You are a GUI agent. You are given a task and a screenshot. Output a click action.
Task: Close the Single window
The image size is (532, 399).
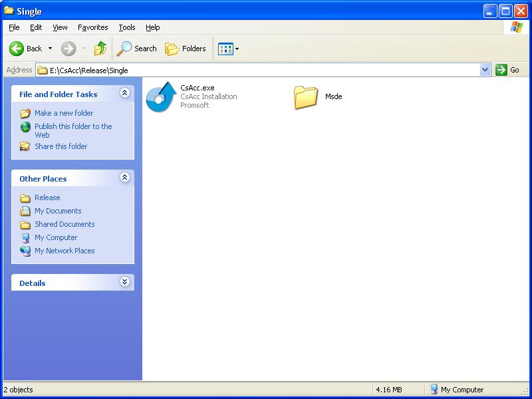521,11
